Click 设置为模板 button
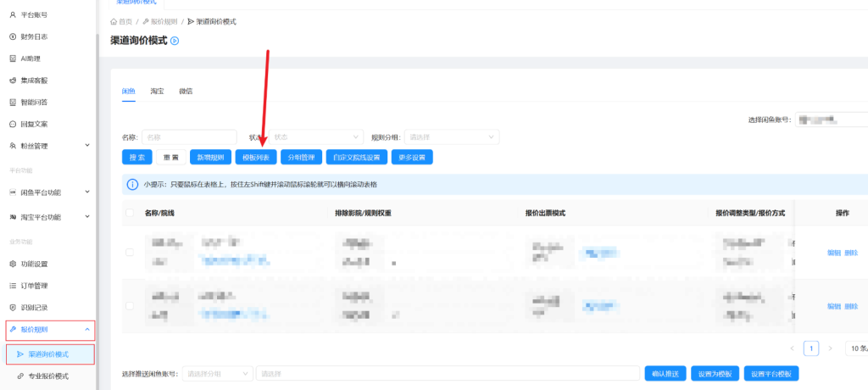The image size is (868, 390). point(715,373)
